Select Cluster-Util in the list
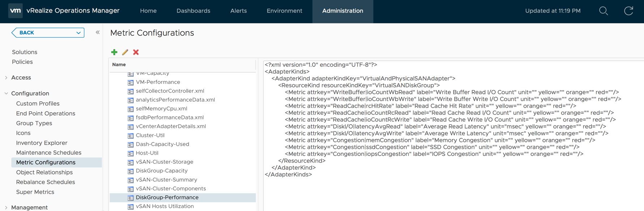 point(150,135)
